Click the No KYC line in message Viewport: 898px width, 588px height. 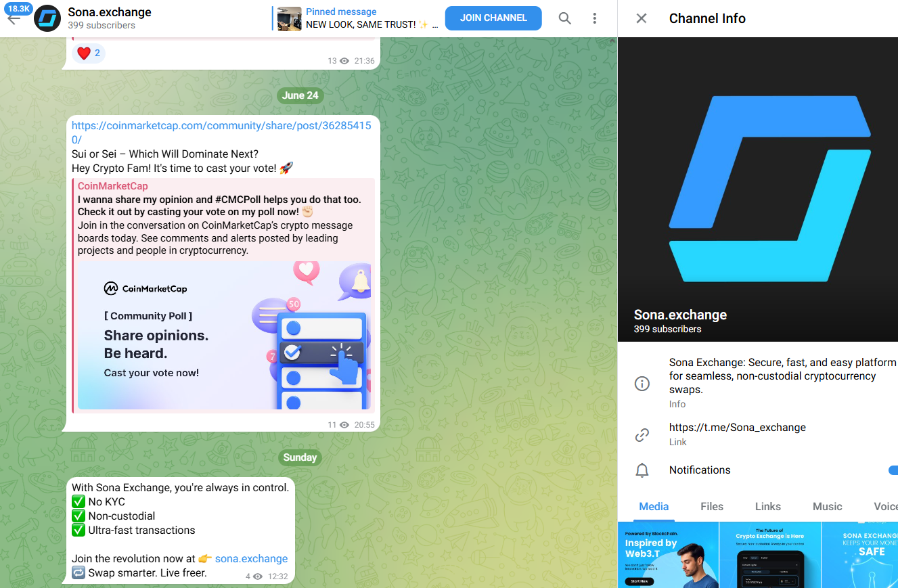[x=99, y=502]
